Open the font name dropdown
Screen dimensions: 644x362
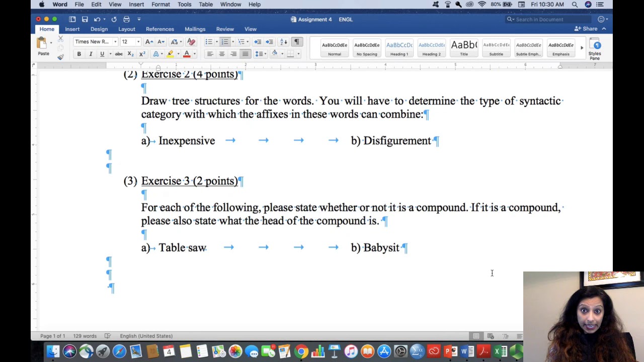tap(115, 42)
